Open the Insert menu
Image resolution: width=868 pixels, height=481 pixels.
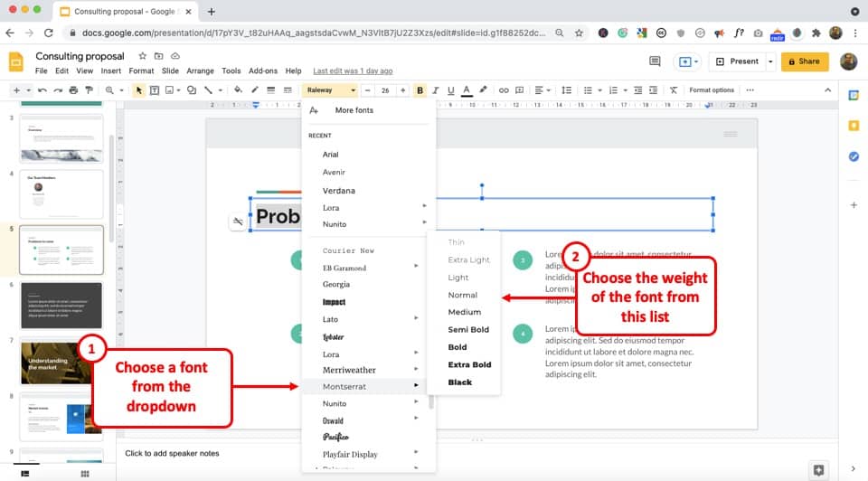point(110,71)
